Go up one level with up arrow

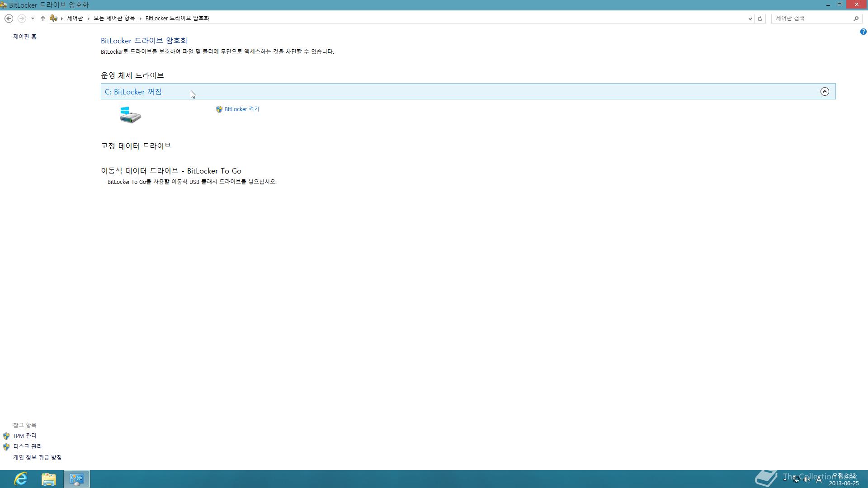click(43, 19)
